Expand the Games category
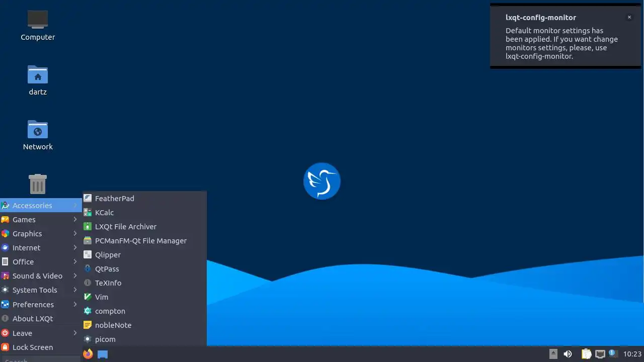This screenshot has width=644, height=362. pos(40,219)
